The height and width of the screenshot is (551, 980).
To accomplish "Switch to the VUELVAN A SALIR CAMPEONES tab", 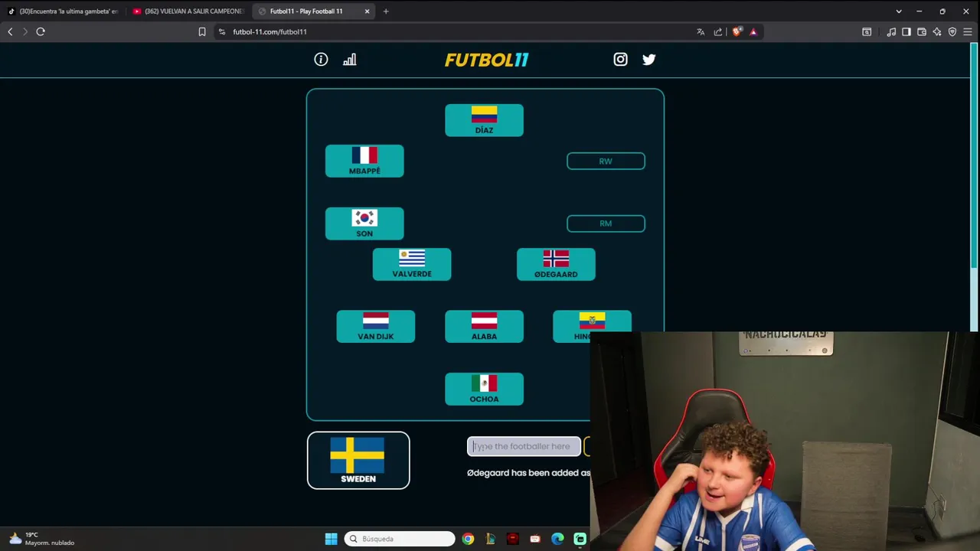I will [x=188, y=11].
